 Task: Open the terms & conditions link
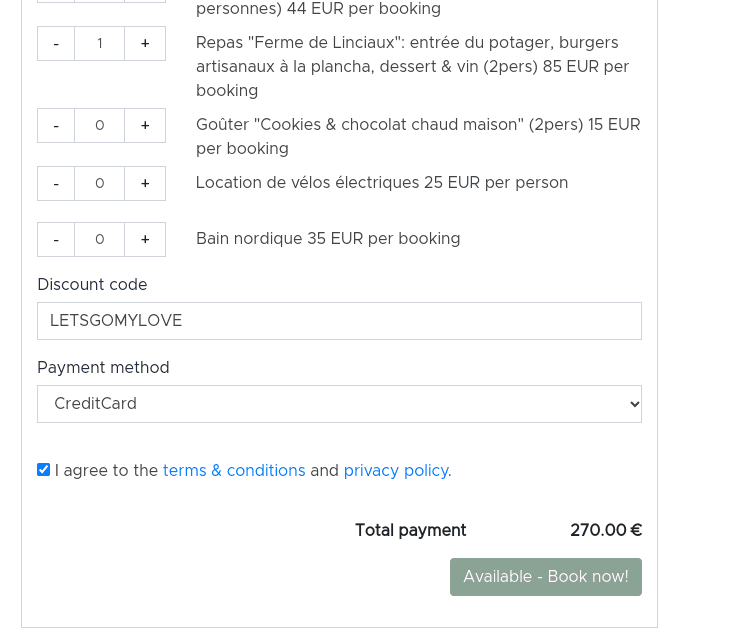pos(234,470)
